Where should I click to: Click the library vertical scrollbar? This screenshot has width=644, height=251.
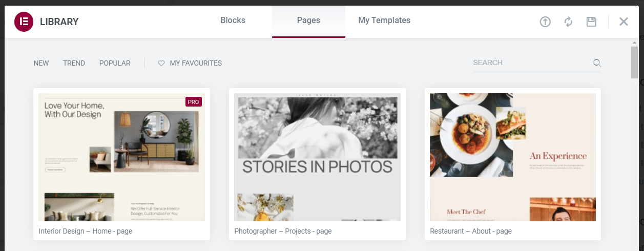pos(635,61)
